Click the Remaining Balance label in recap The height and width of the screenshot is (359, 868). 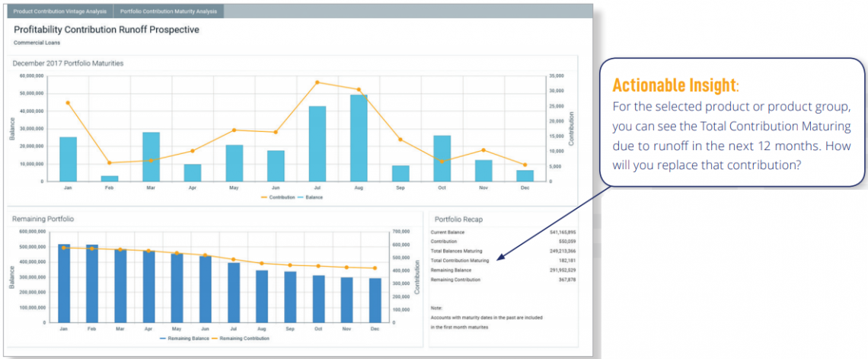[452, 270]
